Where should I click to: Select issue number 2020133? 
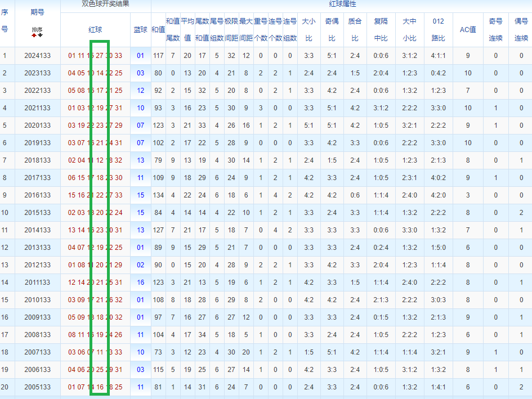tap(37, 125)
